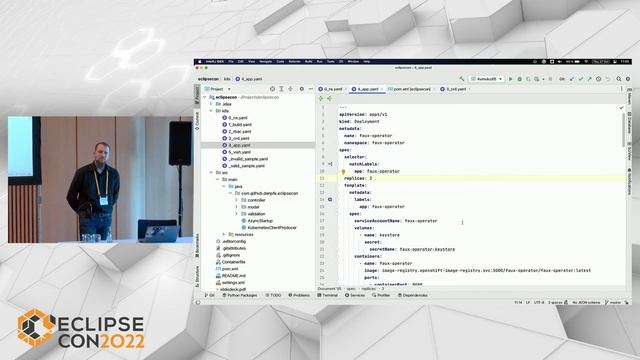This screenshot has height=360, width=640.
Task: Open the Project view type dropdown
Action: click(218, 89)
